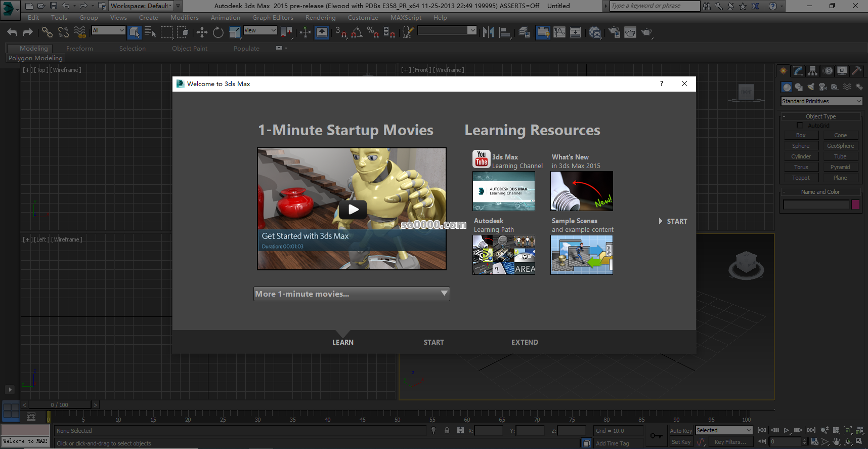Open the object color swatch

click(855, 205)
